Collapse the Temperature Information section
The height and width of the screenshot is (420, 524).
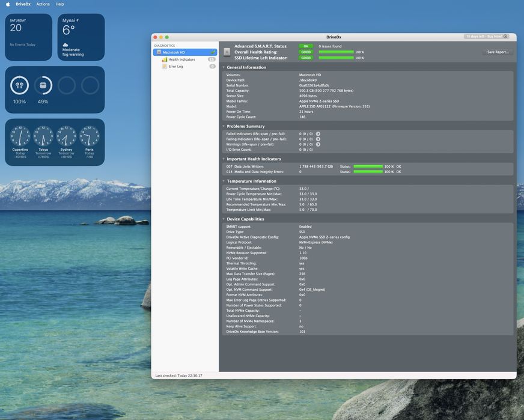[224, 181]
